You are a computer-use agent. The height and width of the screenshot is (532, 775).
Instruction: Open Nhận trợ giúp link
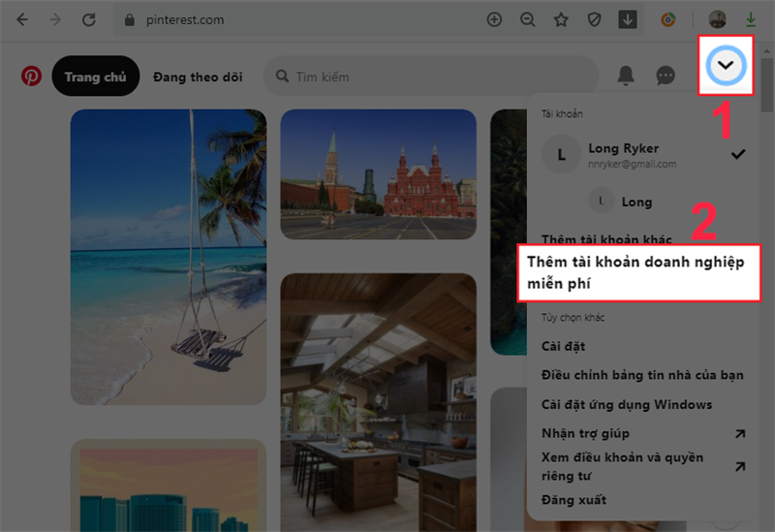[x=643, y=433]
